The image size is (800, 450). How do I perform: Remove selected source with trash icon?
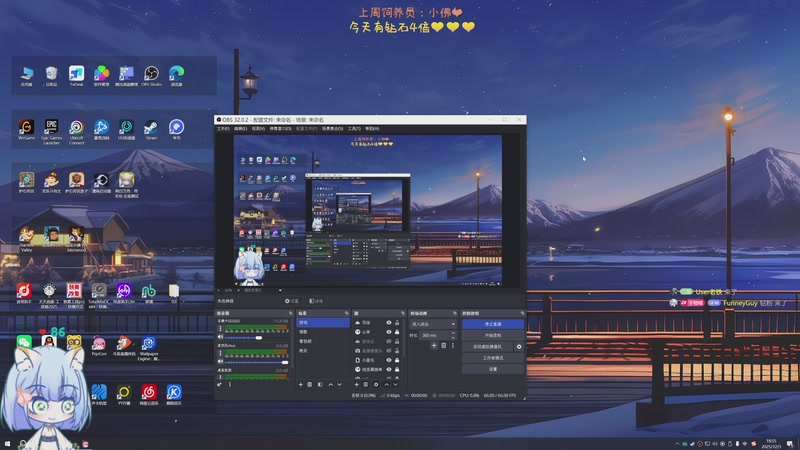(x=365, y=385)
